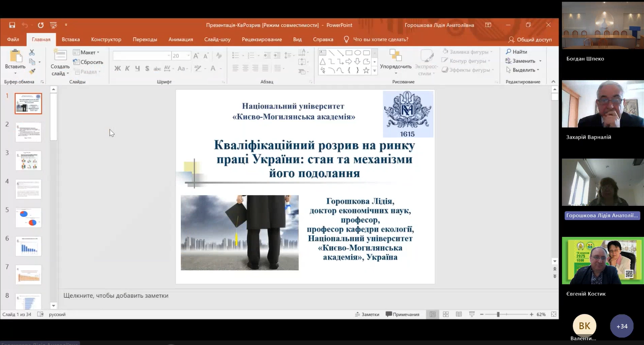
Task: Pick the star shape in shapes gallery
Action: click(366, 70)
